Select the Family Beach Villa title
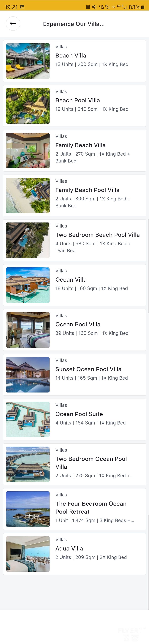 [x=80, y=145]
